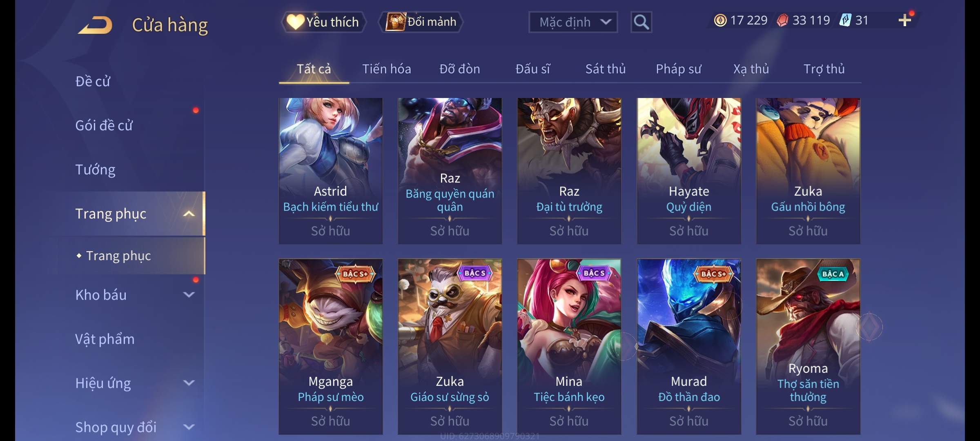
Task: Open the Mặc định sort dropdown
Action: click(x=573, y=22)
